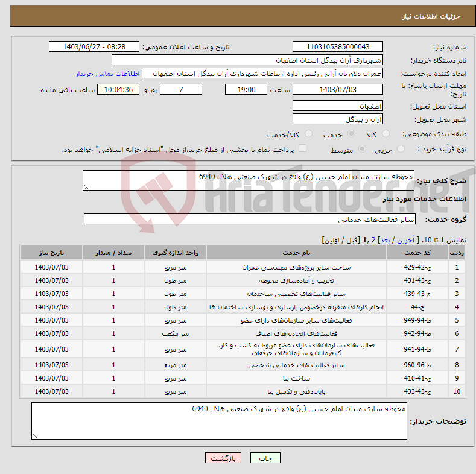Click the remaining days field showing 7
This screenshot has height=474, width=476.
pos(181,89)
